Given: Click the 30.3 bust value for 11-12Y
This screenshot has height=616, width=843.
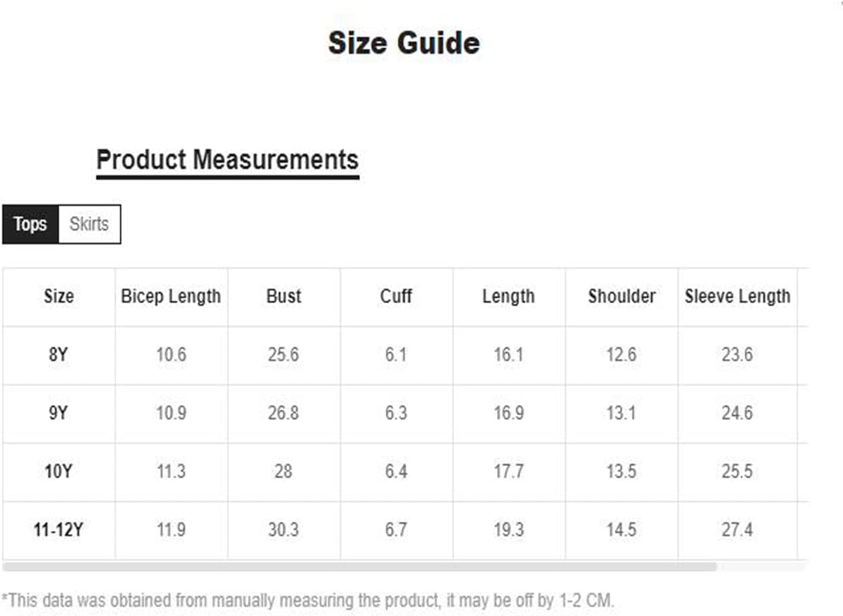Looking at the screenshot, I should 284,529.
